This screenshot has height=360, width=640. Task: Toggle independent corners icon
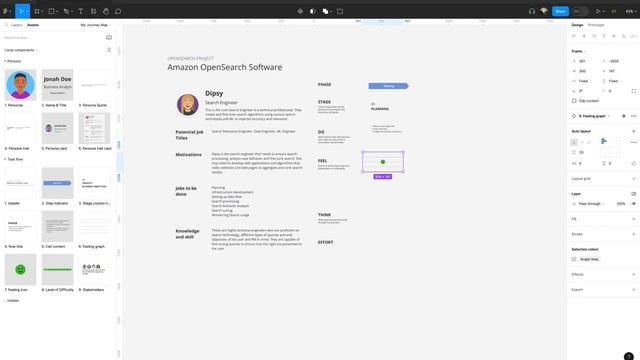click(633, 91)
